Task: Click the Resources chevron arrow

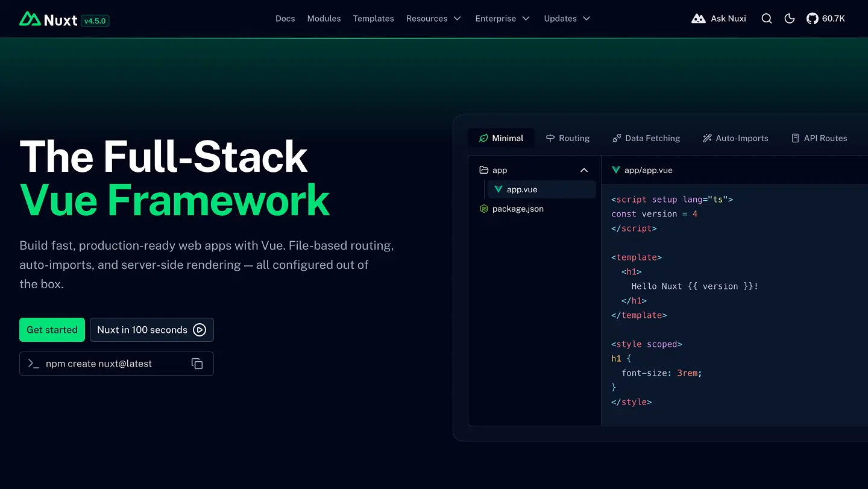Action: (x=457, y=19)
